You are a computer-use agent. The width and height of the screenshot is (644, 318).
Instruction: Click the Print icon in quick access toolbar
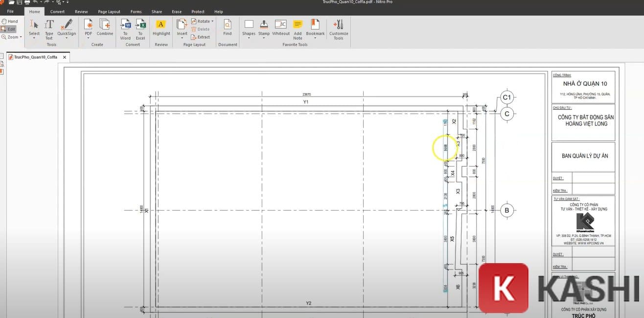[x=26, y=2]
